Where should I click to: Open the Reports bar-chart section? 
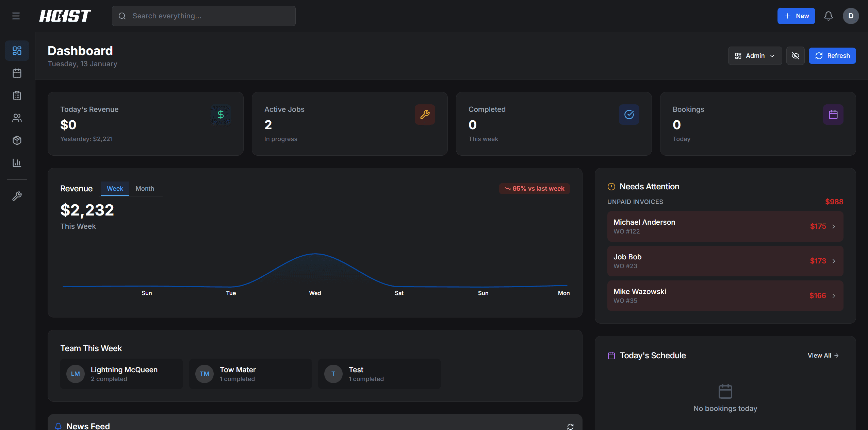17,163
